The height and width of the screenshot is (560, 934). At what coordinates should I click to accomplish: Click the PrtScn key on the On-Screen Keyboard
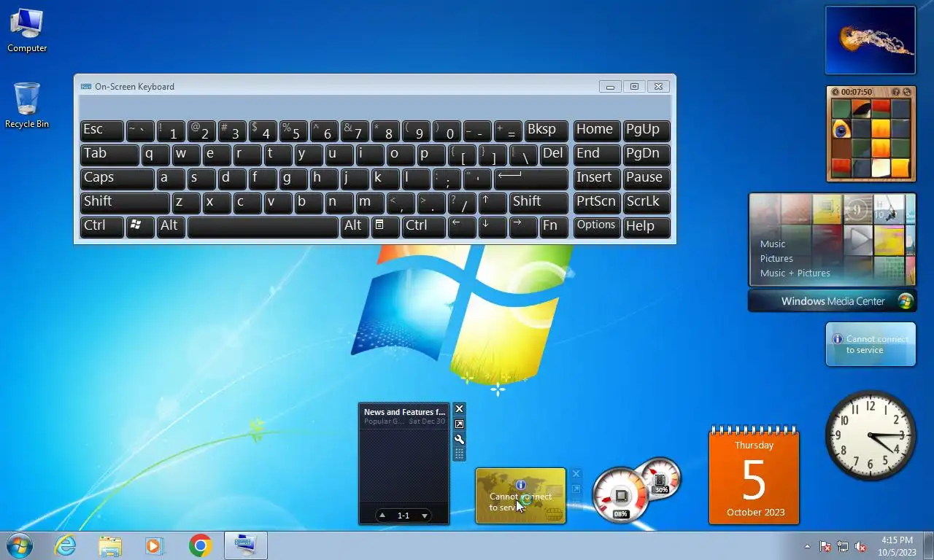[597, 202]
